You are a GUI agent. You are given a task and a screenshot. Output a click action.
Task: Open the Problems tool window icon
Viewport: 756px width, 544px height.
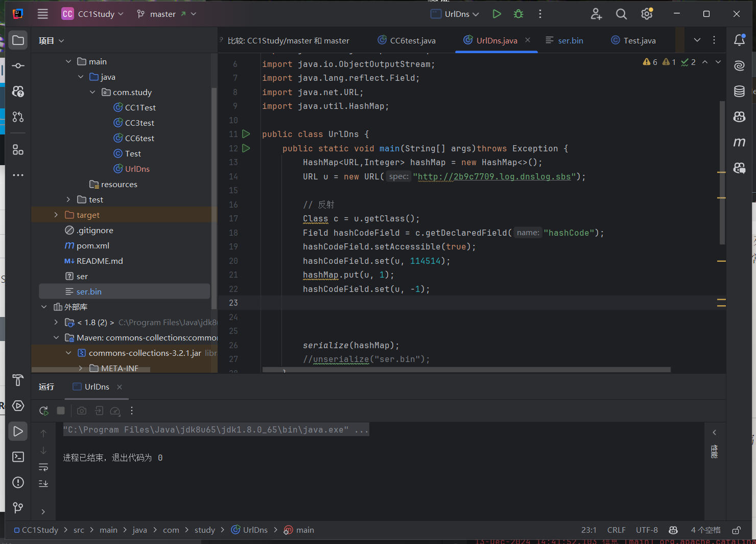click(x=18, y=482)
